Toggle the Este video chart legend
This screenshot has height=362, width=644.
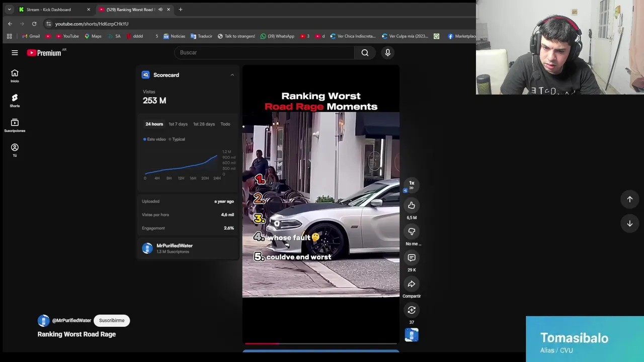click(154, 139)
